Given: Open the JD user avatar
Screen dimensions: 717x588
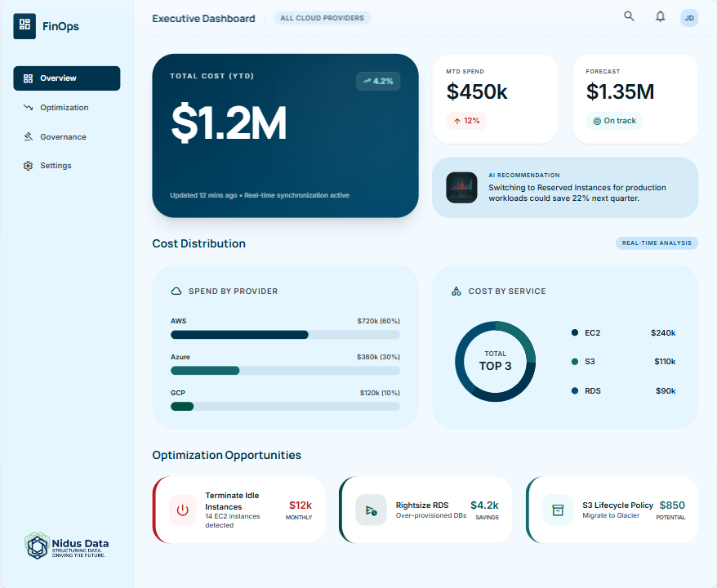Looking at the screenshot, I should click(x=689, y=18).
